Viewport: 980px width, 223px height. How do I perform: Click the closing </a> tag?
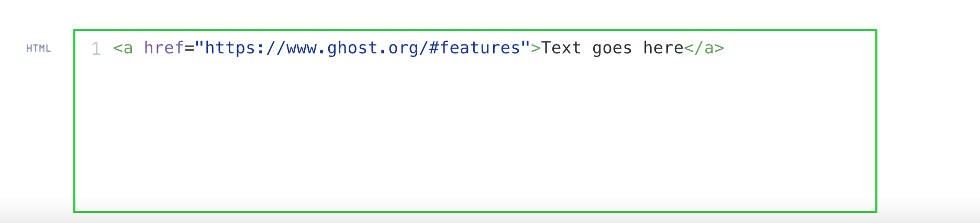click(704, 48)
